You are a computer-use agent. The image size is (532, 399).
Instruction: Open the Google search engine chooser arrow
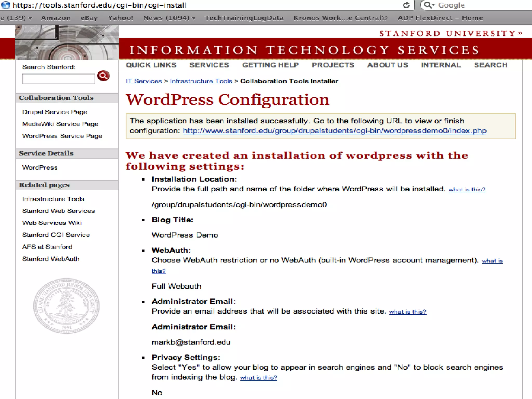pos(433,5)
